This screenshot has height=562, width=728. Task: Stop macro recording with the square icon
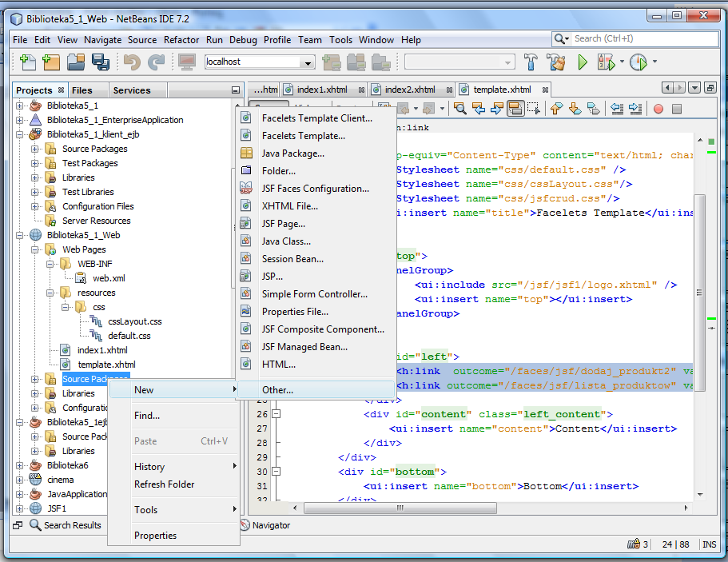[677, 109]
